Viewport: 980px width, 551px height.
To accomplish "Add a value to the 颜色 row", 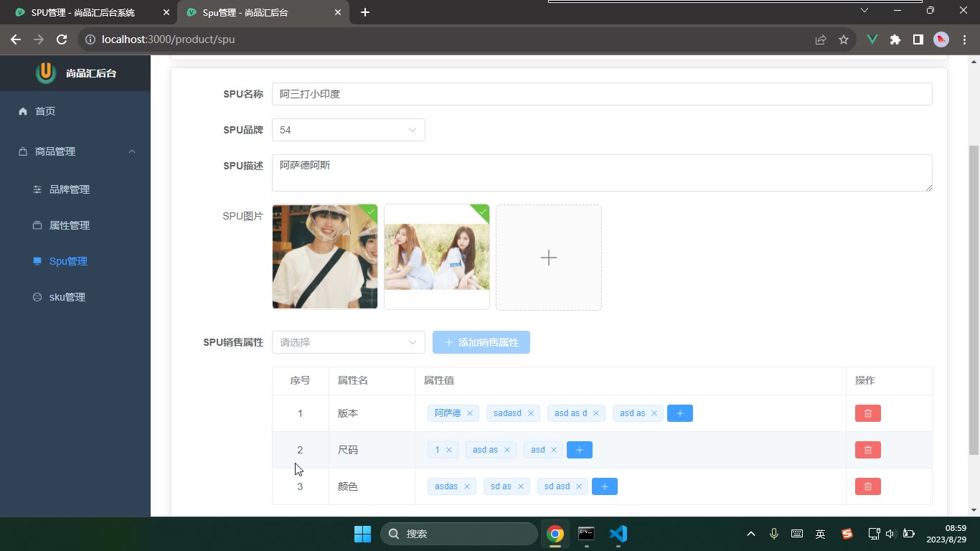I will pyautogui.click(x=605, y=486).
